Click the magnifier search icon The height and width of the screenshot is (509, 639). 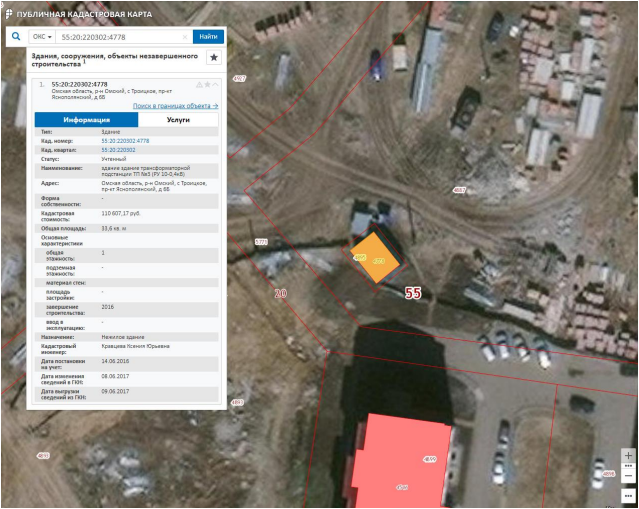coord(16,36)
